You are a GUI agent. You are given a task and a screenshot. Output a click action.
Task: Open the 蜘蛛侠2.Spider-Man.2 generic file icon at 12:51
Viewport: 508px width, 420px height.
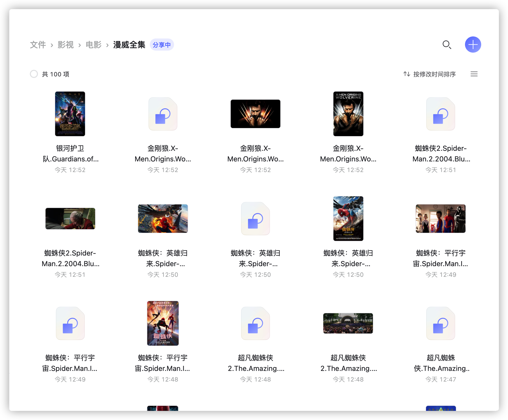(440, 114)
